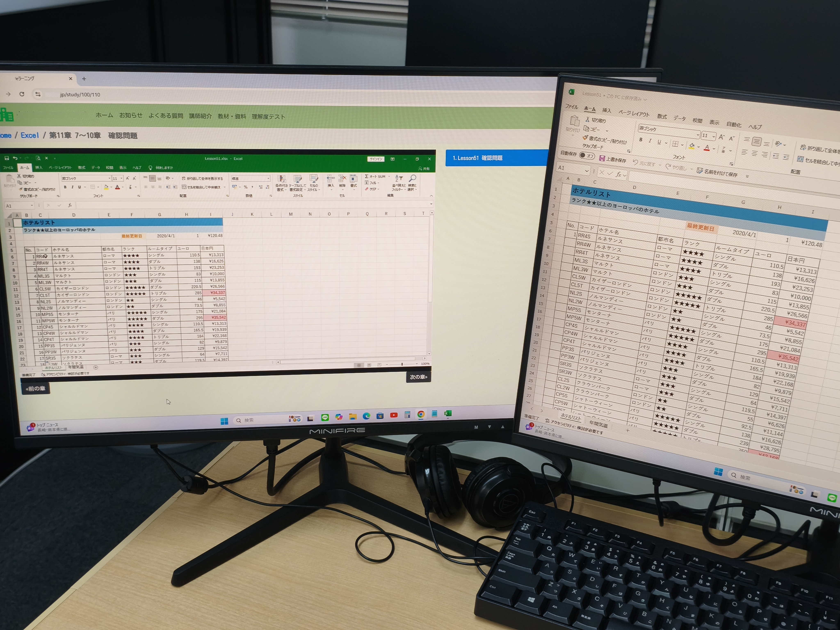Open the font size 11 dropdown
This screenshot has width=840, height=630.
(714, 136)
